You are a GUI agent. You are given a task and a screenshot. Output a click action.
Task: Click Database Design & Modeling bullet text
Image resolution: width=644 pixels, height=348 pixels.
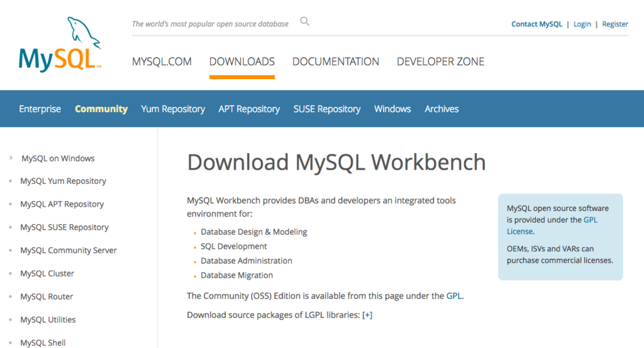[254, 232]
